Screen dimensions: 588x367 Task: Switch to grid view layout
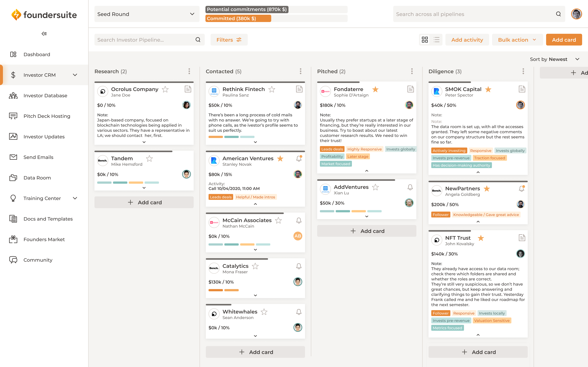pyautogui.click(x=425, y=40)
